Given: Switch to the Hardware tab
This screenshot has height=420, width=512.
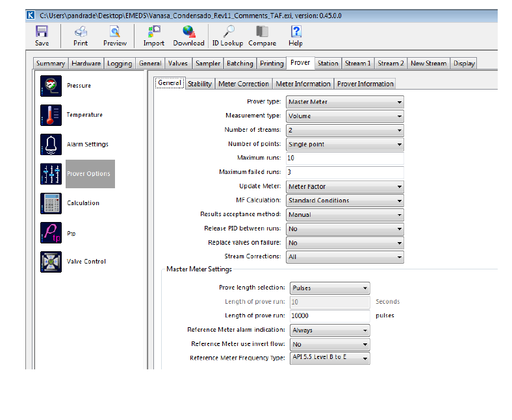Looking at the screenshot, I should click(x=86, y=64).
